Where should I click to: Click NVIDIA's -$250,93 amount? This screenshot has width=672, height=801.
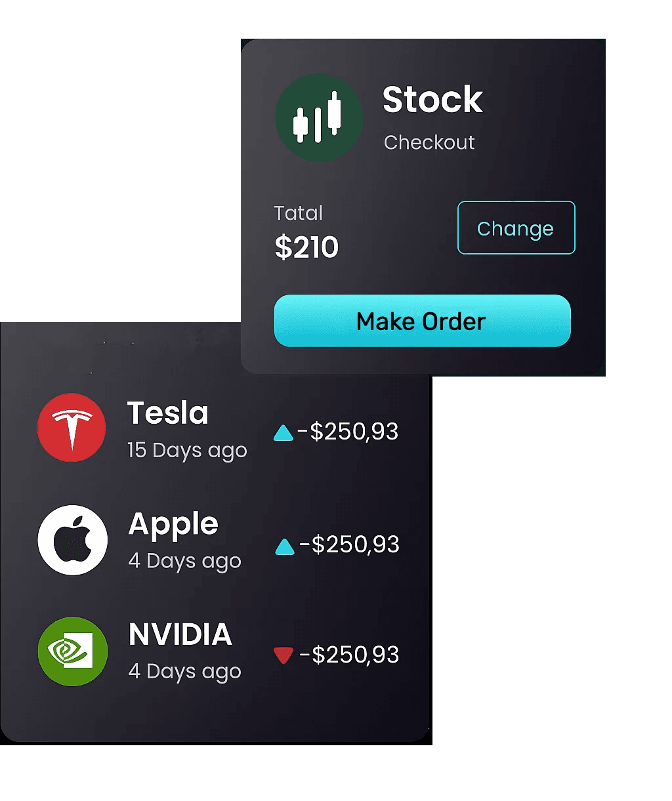(349, 655)
